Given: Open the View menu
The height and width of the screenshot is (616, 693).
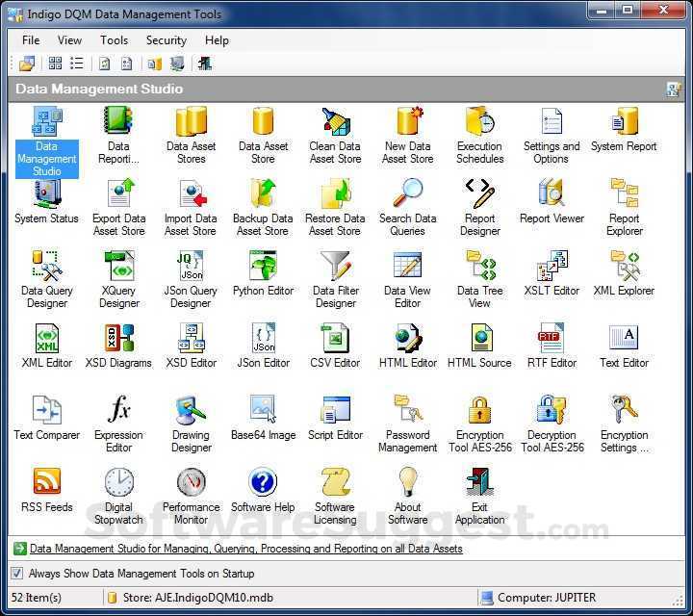Looking at the screenshot, I should 69,40.
